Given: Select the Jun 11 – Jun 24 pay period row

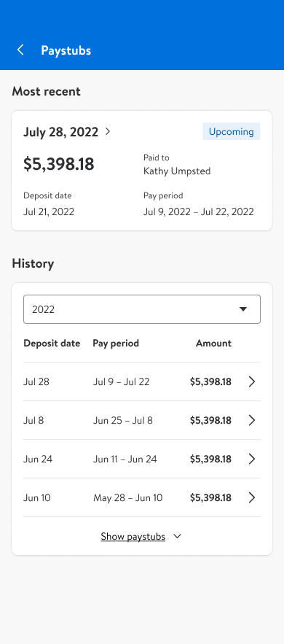Looking at the screenshot, I should click(x=142, y=459).
